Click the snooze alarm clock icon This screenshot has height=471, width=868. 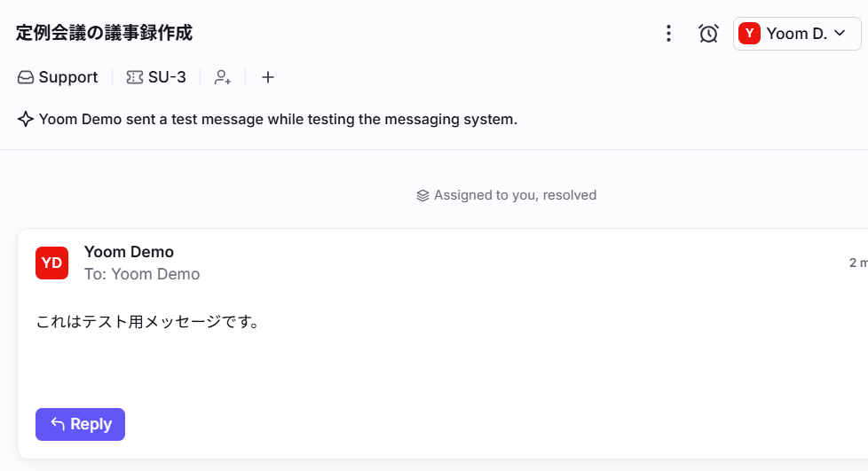708,34
